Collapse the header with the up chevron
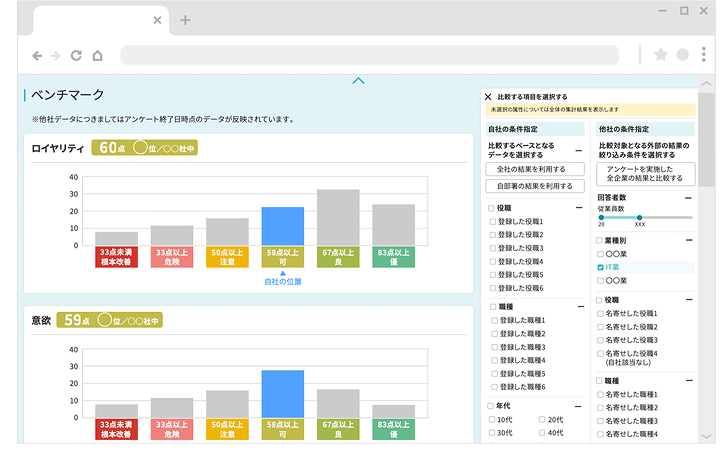 point(358,81)
